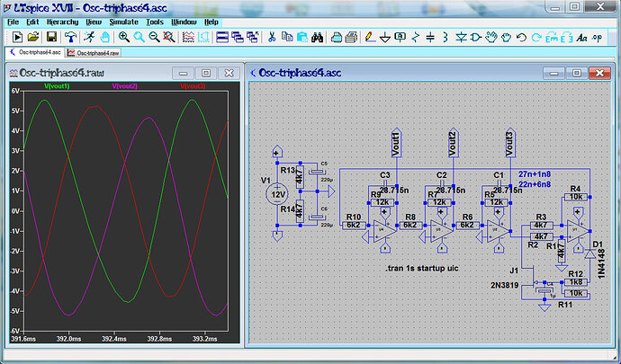
Task: Select the Text Aa tool
Action: [x=581, y=38]
